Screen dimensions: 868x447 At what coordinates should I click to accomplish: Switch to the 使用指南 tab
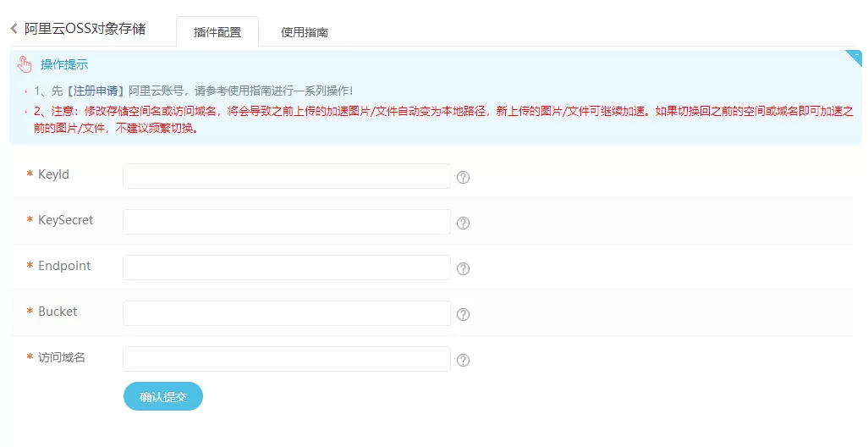pyautogui.click(x=304, y=32)
